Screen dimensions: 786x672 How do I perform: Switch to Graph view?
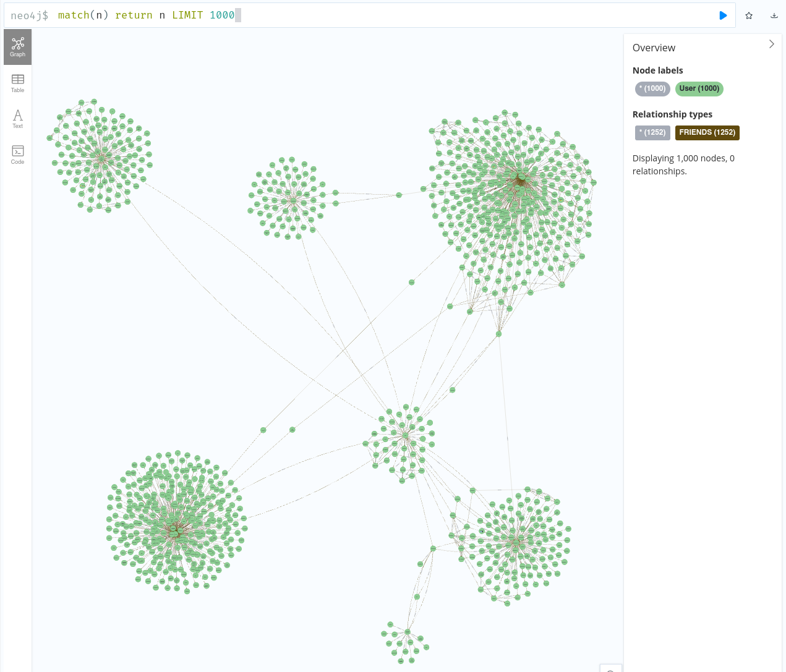click(17, 47)
